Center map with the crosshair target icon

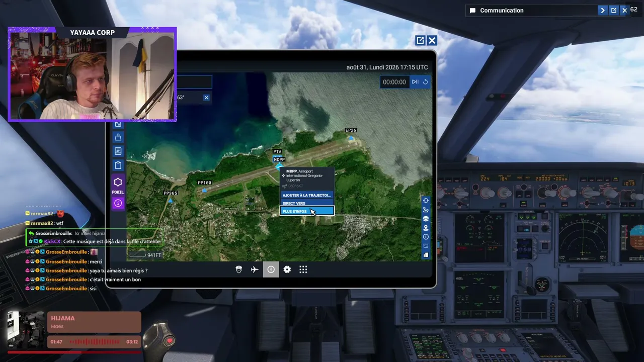tap(426, 201)
